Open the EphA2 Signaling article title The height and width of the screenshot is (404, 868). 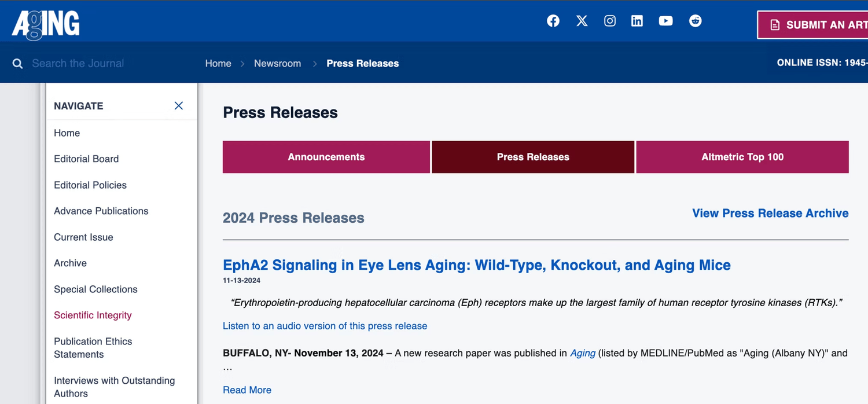click(x=476, y=265)
